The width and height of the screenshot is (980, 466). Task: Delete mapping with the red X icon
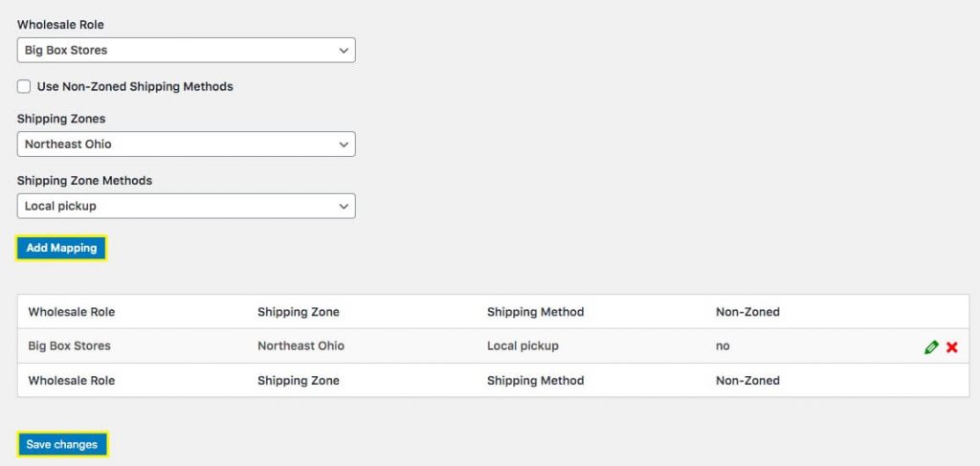pyautogui.click(x=952, y=346)
